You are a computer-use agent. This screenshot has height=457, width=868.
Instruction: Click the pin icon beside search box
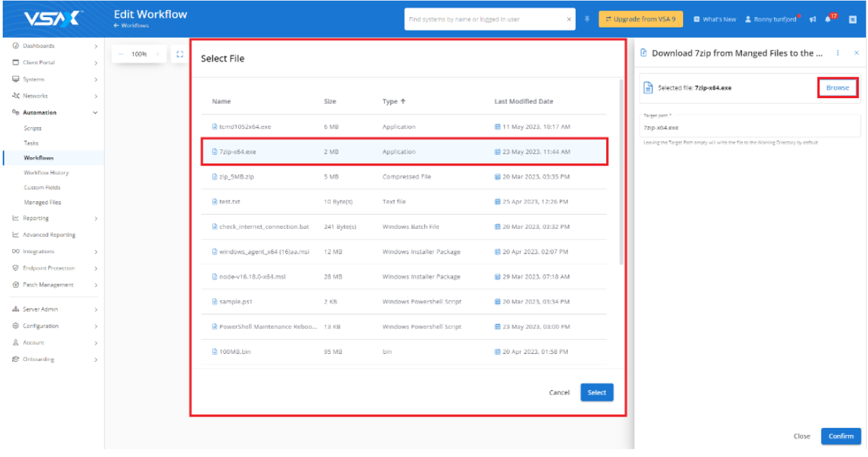click(x=587, y=19)
